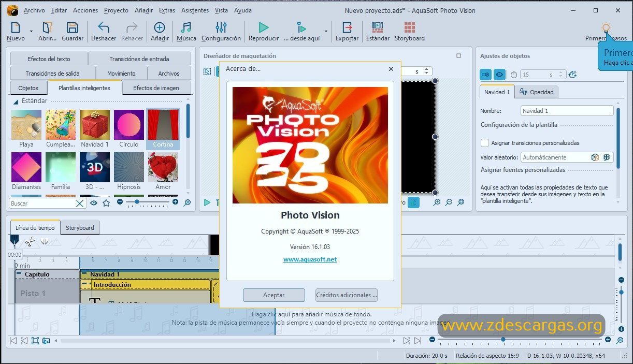Screen dimensions: 633x364
Task: Switch to Objetos tab
Action: [x=28, y=88]
